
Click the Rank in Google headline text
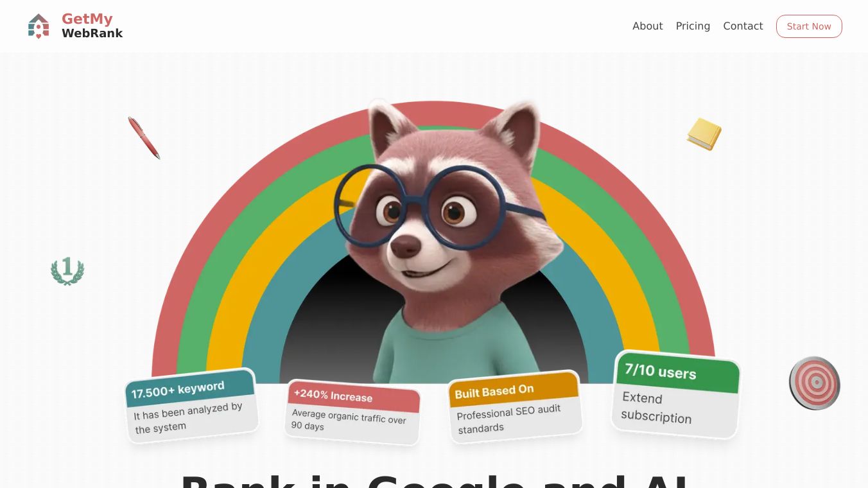coord(434,481)
